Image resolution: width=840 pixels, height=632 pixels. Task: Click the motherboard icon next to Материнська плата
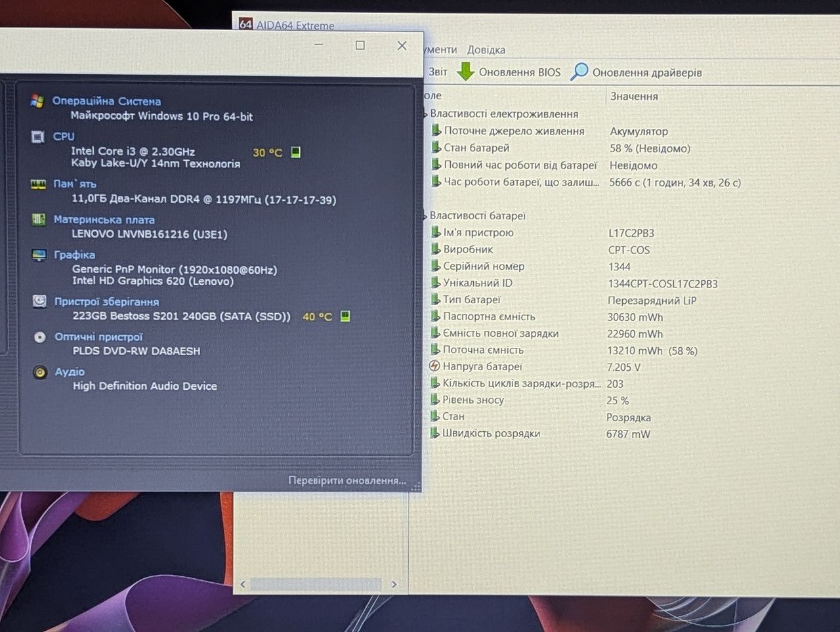pos(39,219)
